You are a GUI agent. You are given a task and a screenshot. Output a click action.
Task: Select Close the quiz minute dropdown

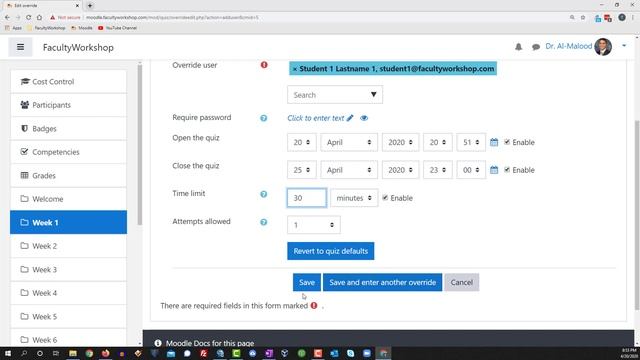pyautogui.click(x=471, y=170)
